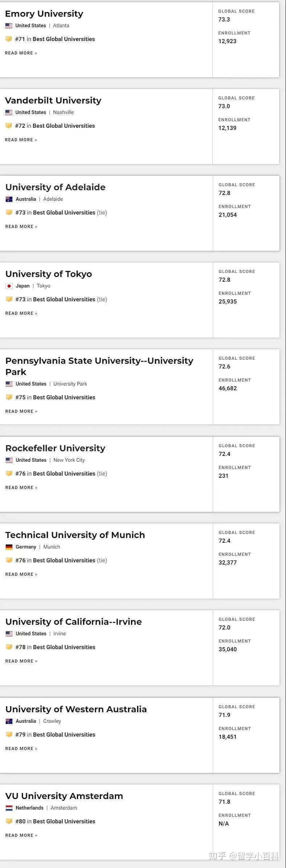The height and width of the screenshot is (868, 286).
Task: Click the Japan flag under University of Tokyo
Action: [9, 286]
